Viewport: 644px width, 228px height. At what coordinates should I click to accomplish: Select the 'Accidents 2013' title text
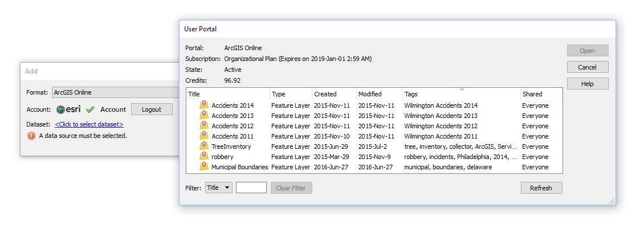click(233, 116)
